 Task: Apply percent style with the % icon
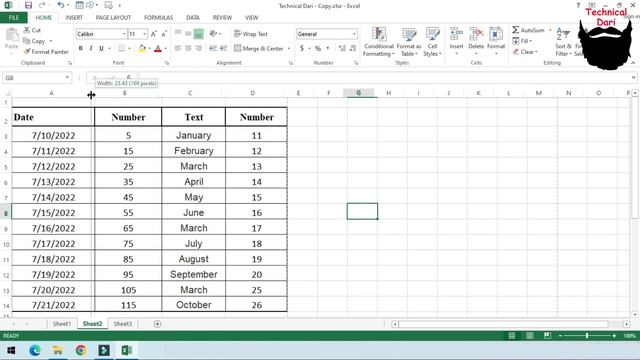pyautogui.click(x=318, y=48)
